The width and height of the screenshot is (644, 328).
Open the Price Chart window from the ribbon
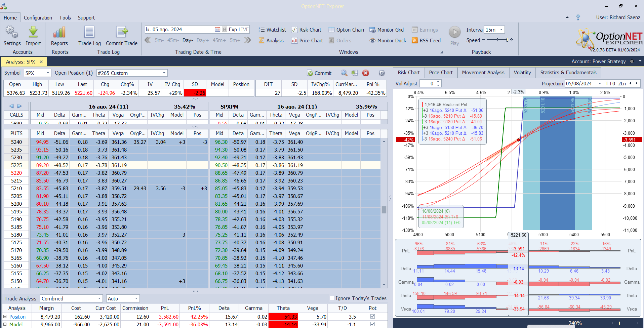pos(307,41)
